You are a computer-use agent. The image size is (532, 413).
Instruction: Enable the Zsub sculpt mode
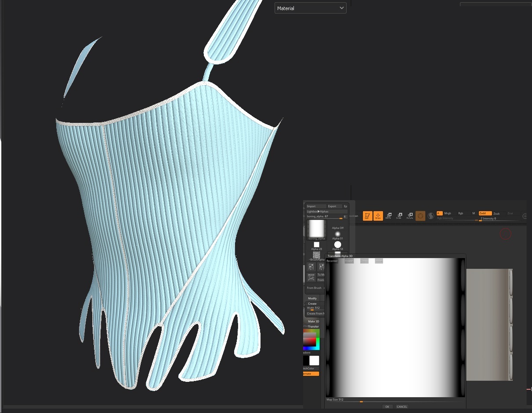point(496,213)
